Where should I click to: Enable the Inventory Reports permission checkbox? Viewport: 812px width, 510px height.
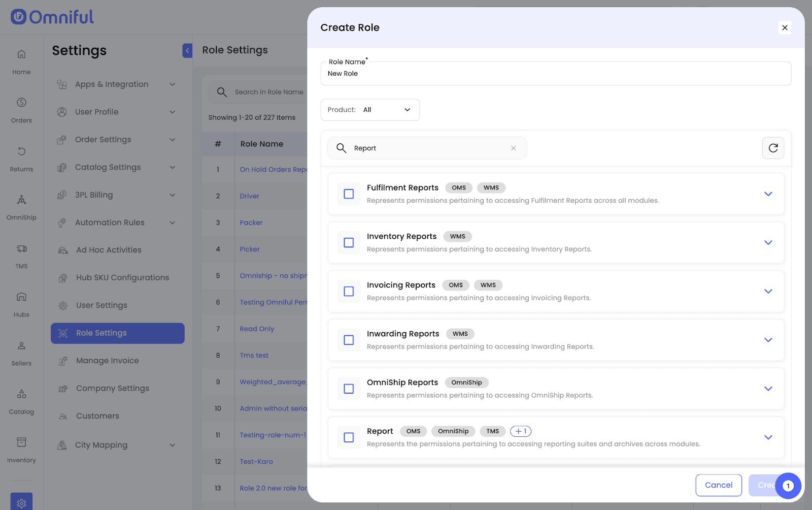point(349,243)
